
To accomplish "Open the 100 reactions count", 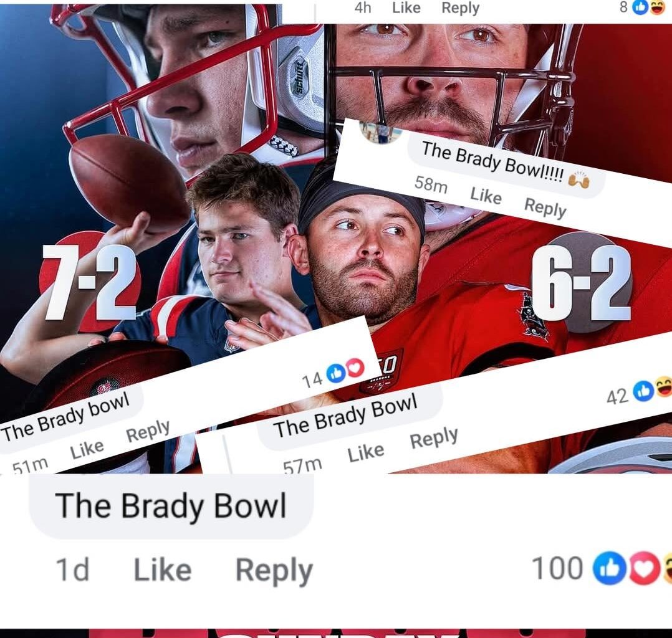I will tap(557, 569).
